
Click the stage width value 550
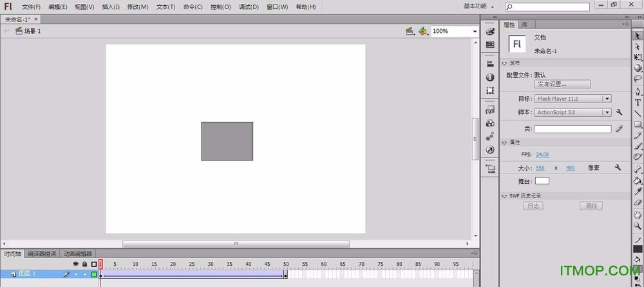(x=540, y=168)
